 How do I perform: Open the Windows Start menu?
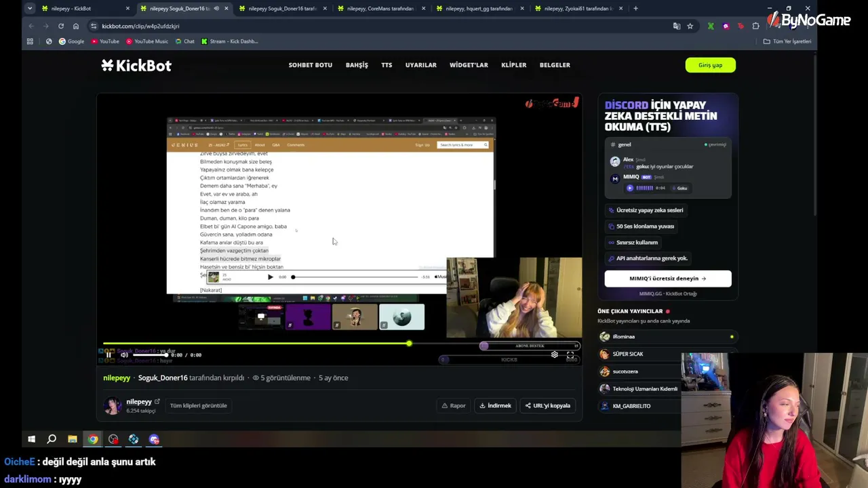point(31,439)
